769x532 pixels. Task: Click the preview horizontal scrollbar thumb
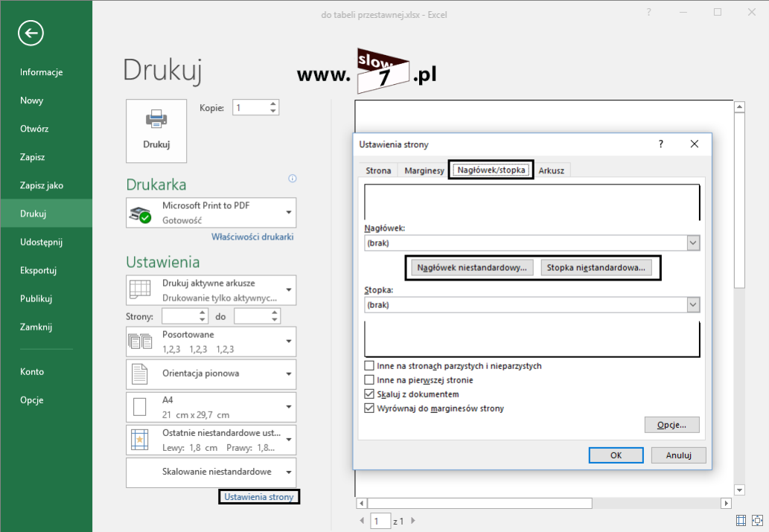pyautogui.click(x=479, y=503)
